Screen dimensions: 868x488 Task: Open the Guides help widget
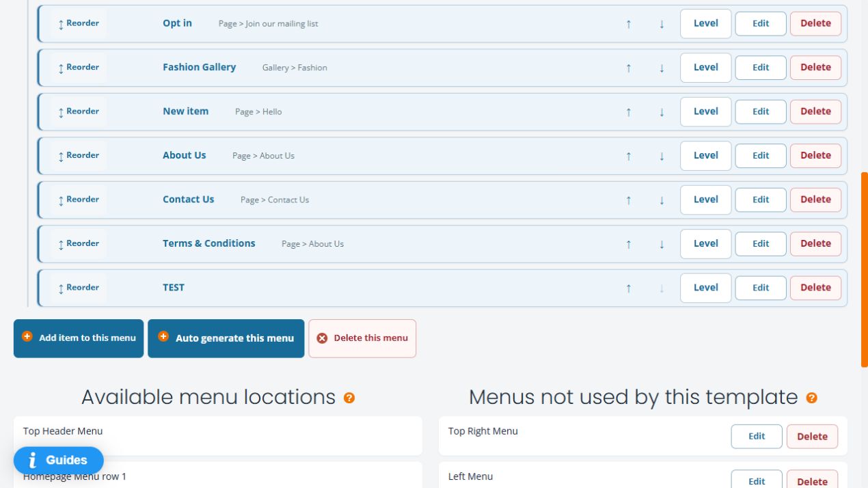pyautogui.click(x=59, y=461)
